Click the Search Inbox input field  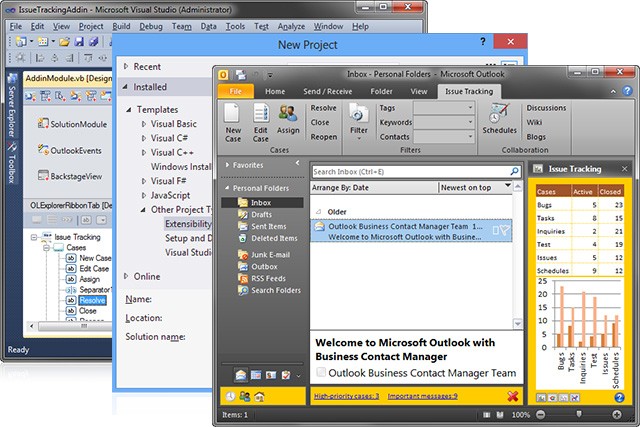click(411, 171)
